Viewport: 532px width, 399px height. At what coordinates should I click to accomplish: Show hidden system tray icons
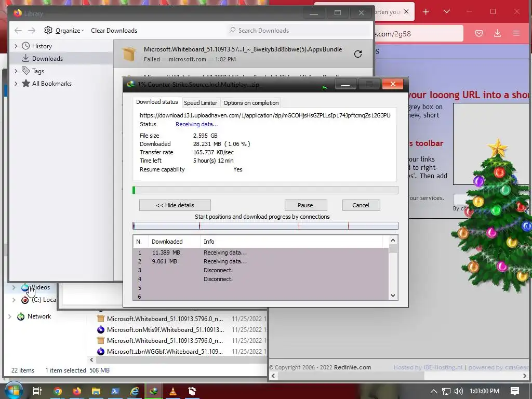[x=434, y=391]
